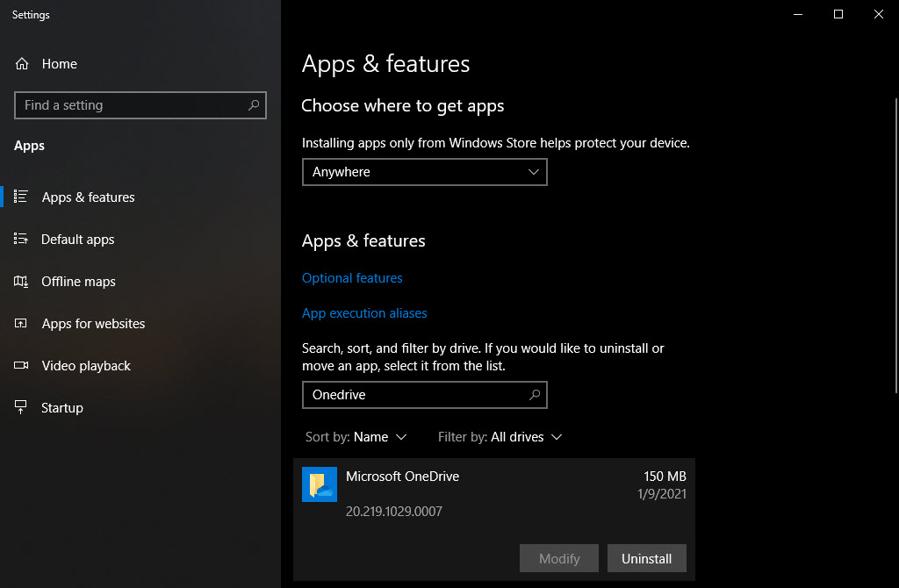Image resolution: width=899 pixels, height=588 pixels.
Task: Click the magnifier in Find a setting box
Action: pyautogui.click(x=254, y=105)
